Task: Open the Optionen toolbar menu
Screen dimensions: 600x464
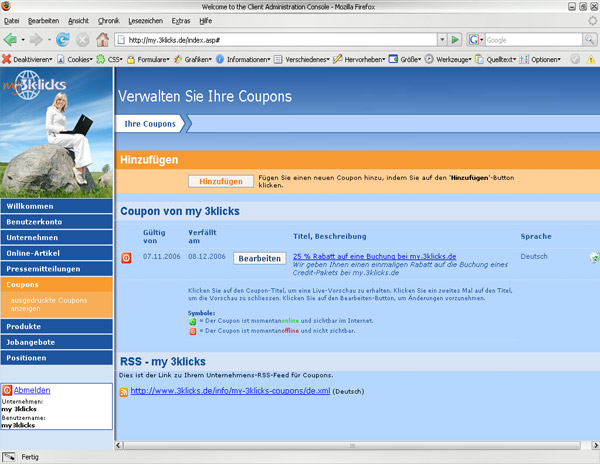Action: pyautogui.click(x=540, y=59)
